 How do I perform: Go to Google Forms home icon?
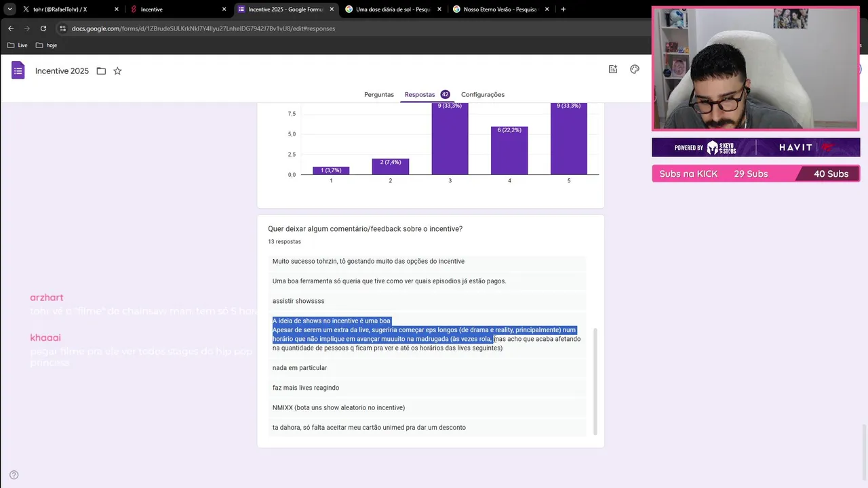18,70
